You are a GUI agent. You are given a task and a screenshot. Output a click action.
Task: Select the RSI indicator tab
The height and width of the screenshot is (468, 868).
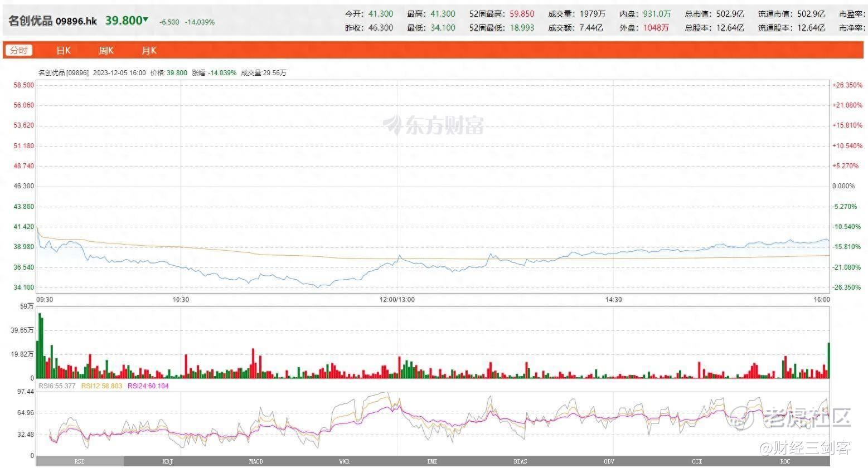[x=80, y=461]
